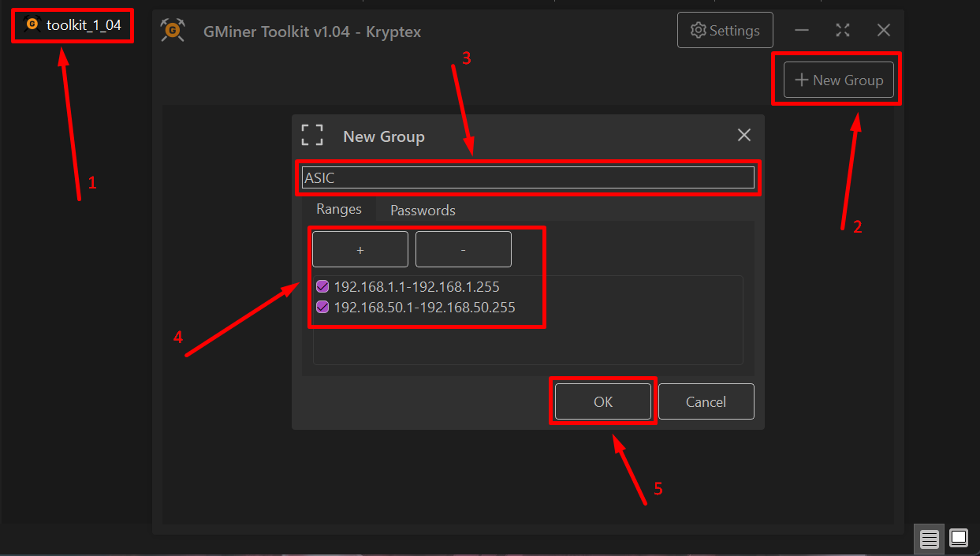Viewport: 980px width, 556px height.
Task: Select the list view icon at bottom right
Action: point(930,539)
